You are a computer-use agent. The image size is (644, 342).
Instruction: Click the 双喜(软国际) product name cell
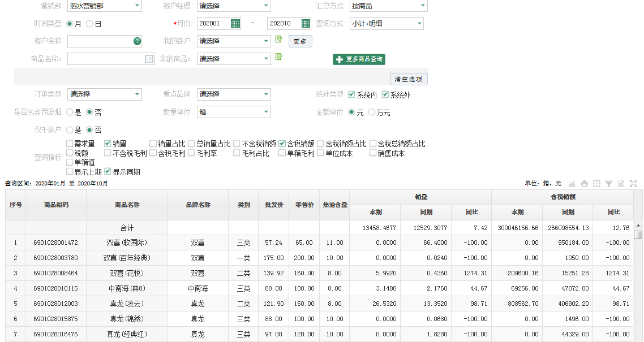(127, 243)
